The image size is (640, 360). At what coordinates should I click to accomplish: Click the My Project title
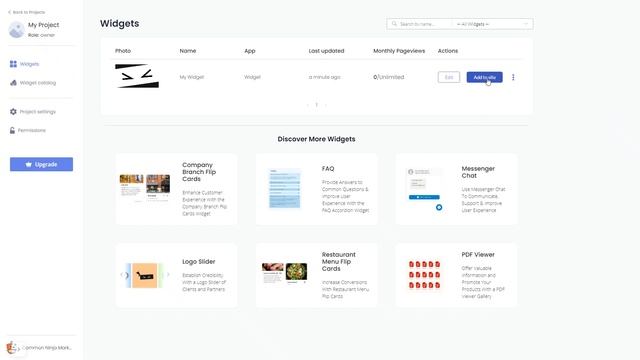(x=44, y=25)
